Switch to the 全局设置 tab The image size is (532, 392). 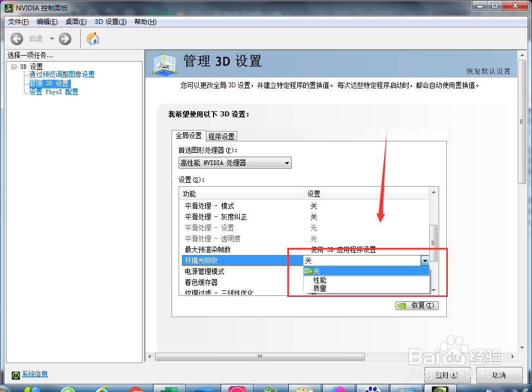[188, 135]
